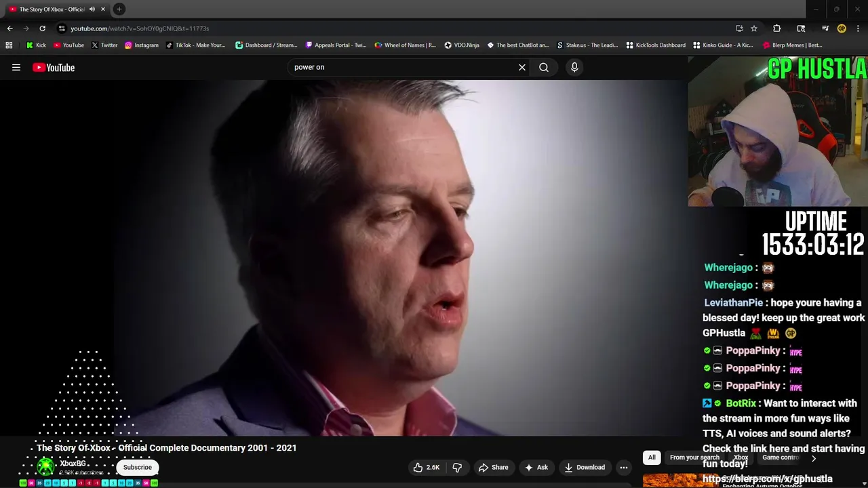Open The best ChatBot bookmark
The height and width of the screenshot is (488, 868).
(518, 45)
